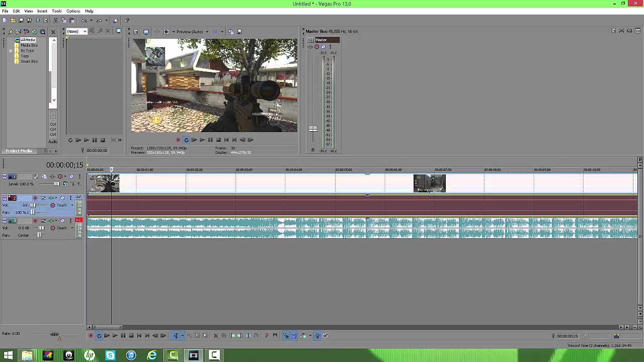Expand the By Type tree node
Image resolution: width=644 pixels, height=362 pixels.
[x=11, y=51]
